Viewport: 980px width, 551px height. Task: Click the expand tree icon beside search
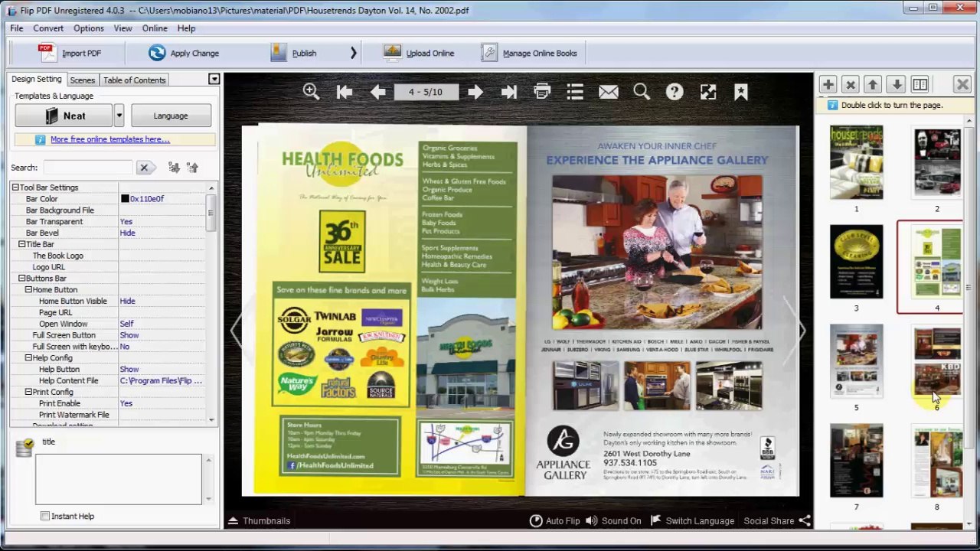click(174, 168)
